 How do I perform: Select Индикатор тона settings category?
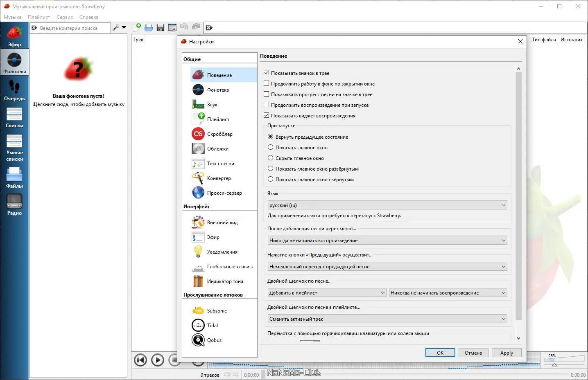tap(224, 281)
